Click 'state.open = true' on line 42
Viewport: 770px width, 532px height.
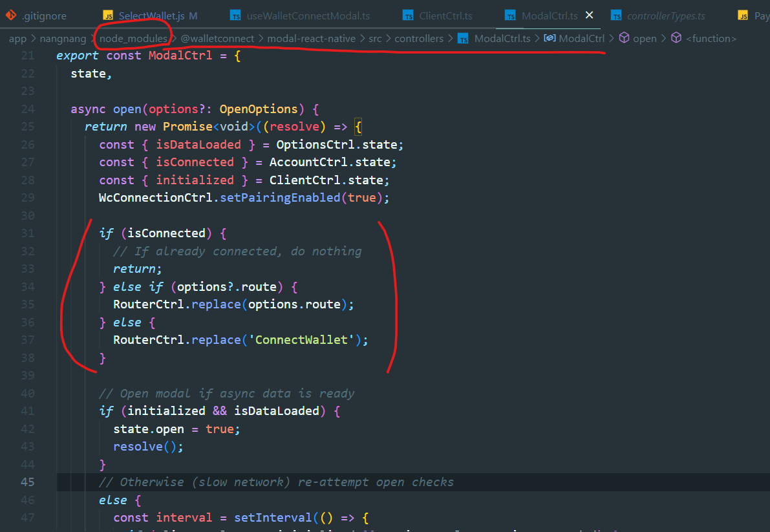(x=173, y=429)
